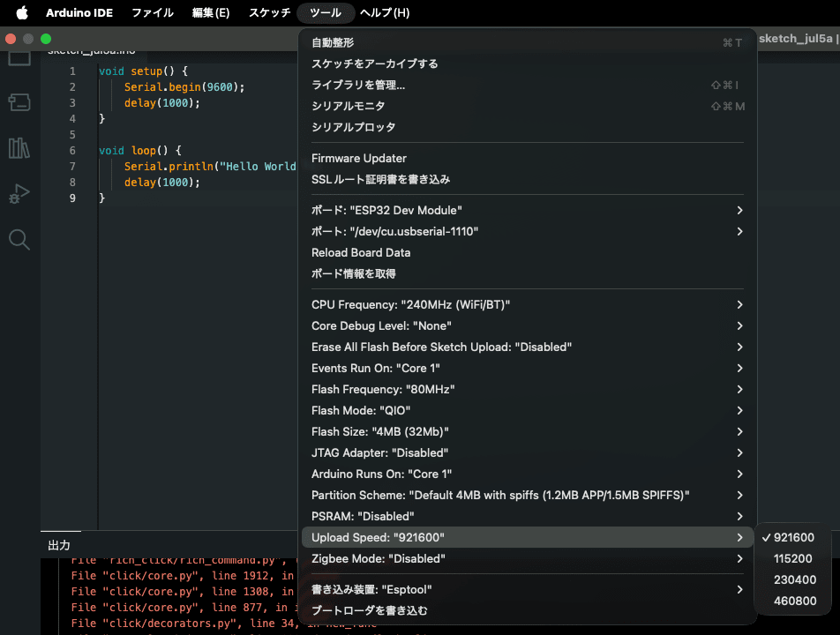Image resolution: width=840 pixels, height=635 pixels.
Task: Open the ファイル menu
Action: [153, 12]
